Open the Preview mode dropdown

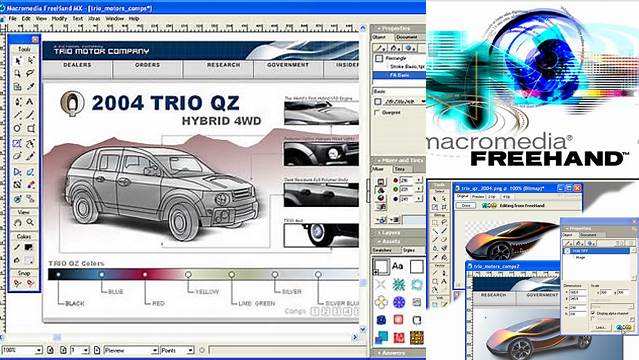(131, 350)
